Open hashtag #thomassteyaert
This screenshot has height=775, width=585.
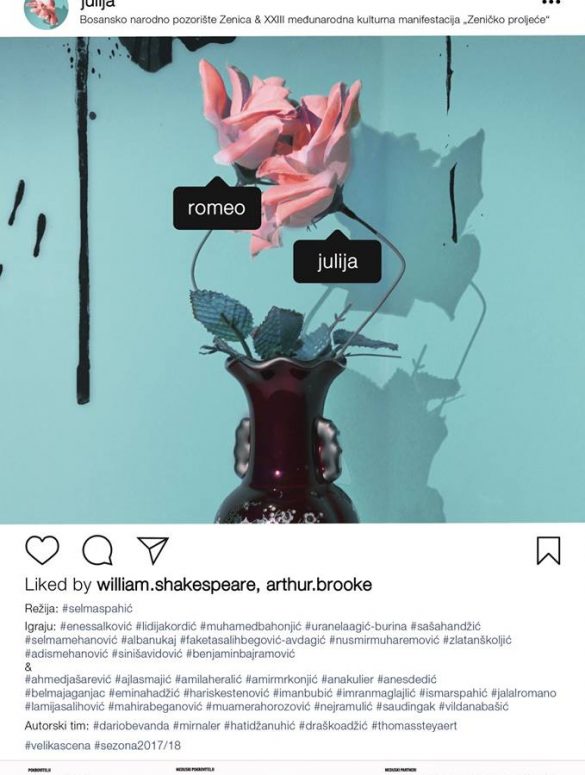click(414, 726)
